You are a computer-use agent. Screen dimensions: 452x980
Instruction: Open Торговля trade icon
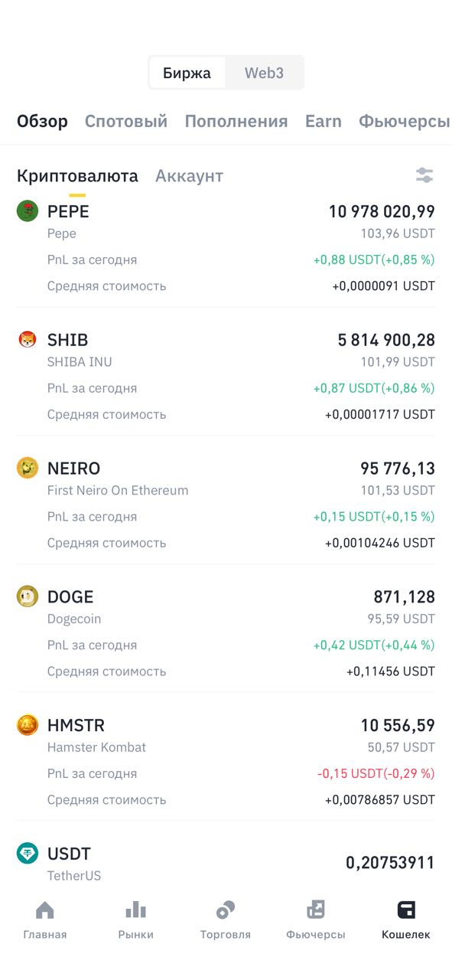226,910
